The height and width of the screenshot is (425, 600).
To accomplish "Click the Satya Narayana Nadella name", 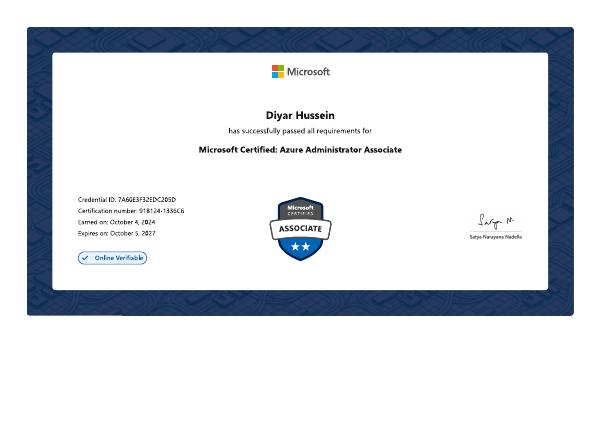I will click(496, 237).
